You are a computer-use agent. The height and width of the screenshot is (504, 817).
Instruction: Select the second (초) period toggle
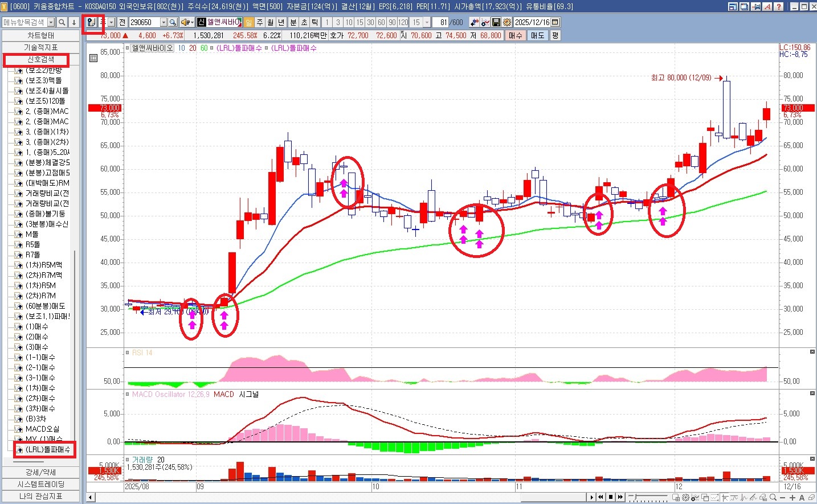coord(304,22)
